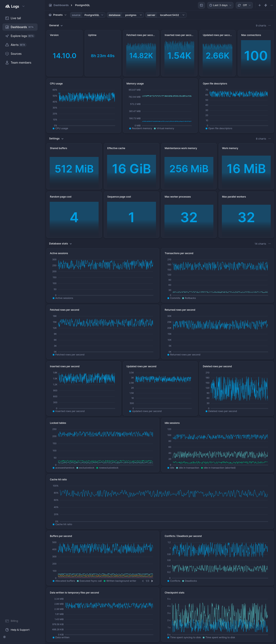
Task: Click the Help & Support question icon
Action: (7, 630)
